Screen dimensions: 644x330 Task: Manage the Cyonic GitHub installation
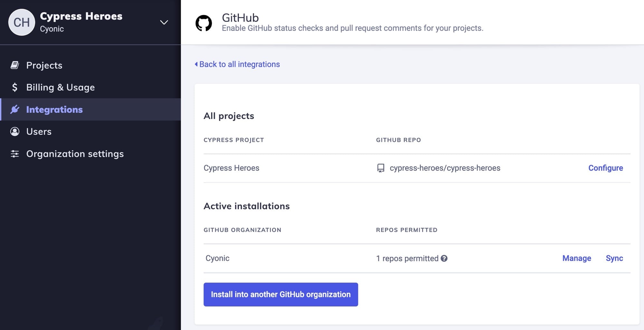tap(576, 258)
